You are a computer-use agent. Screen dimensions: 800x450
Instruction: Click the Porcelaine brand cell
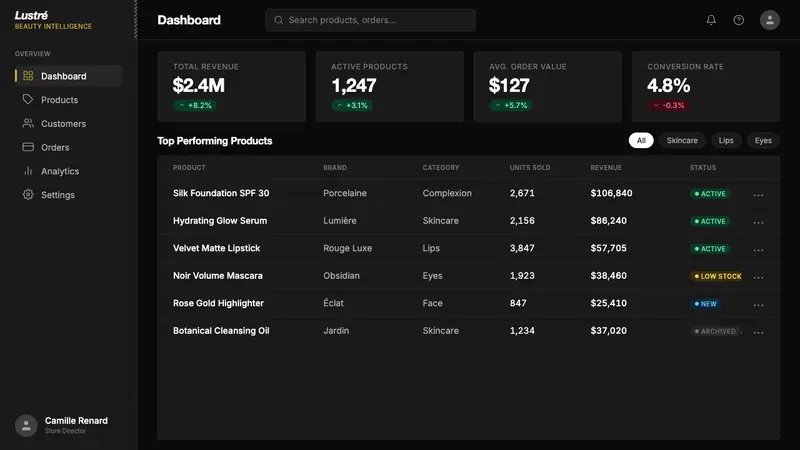pyautogui.click(x=345, y=193)
